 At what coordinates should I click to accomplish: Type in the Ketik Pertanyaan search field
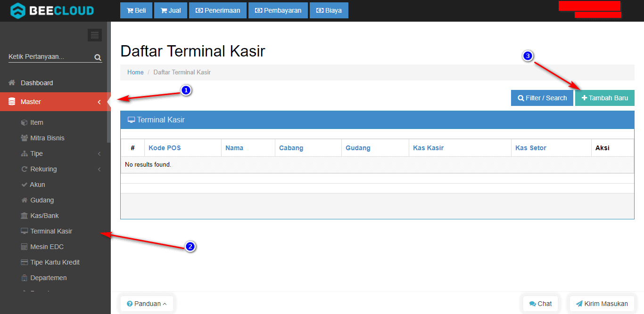pos(50,57)
